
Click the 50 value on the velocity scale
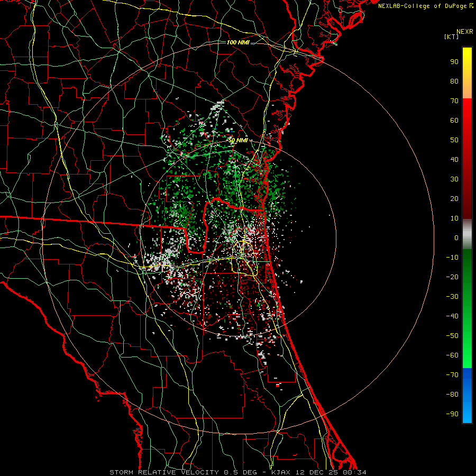coord(454,140)
